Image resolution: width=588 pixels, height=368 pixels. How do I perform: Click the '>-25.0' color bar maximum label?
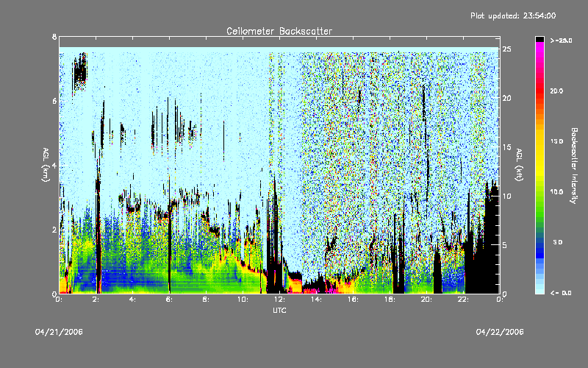click(561, 40)
